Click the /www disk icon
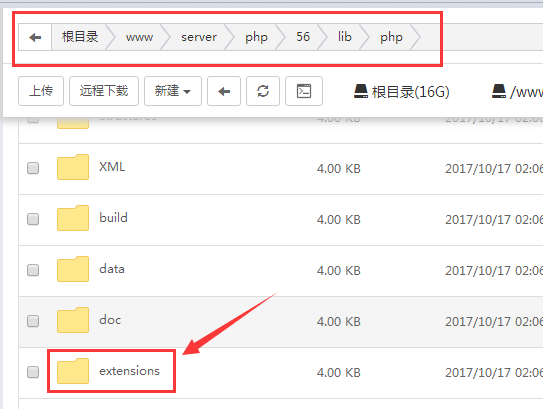543x409 pixels. pos(499,91)
